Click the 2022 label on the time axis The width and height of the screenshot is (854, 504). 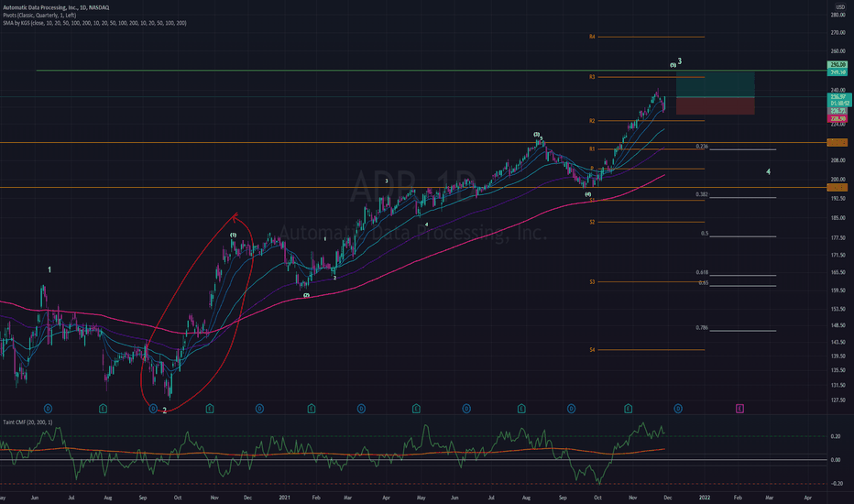(x=705, y=498)
